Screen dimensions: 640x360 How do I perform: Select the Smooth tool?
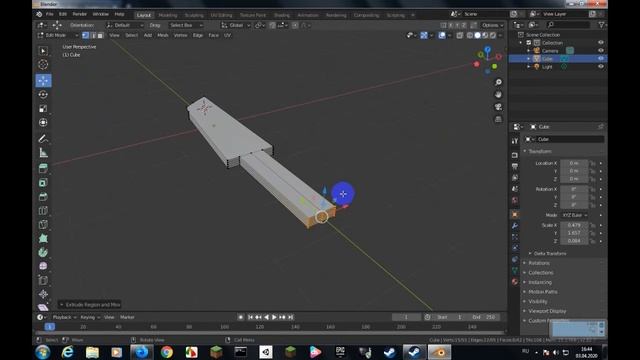tap(43, 266)
